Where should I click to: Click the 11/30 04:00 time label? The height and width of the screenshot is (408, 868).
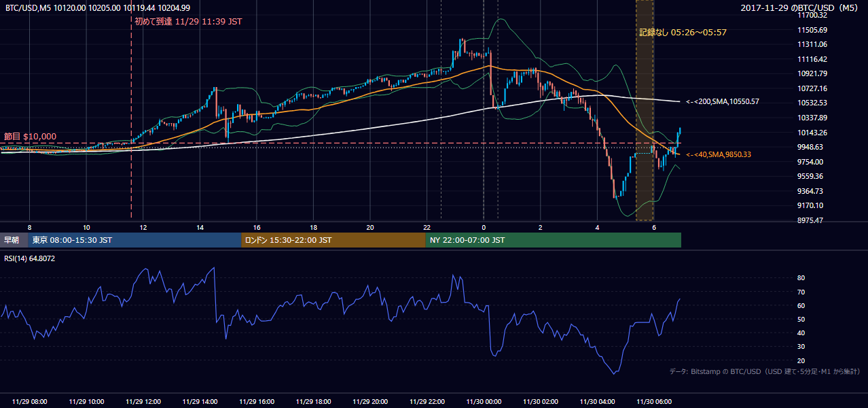[597, 402]
